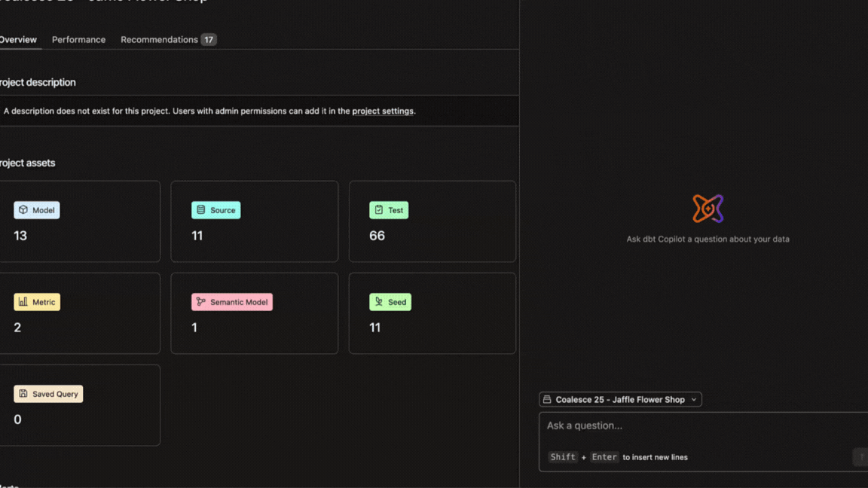Click the Semantic Model branch icon
This screenshot has width=868, height=488.
[201, 301]
